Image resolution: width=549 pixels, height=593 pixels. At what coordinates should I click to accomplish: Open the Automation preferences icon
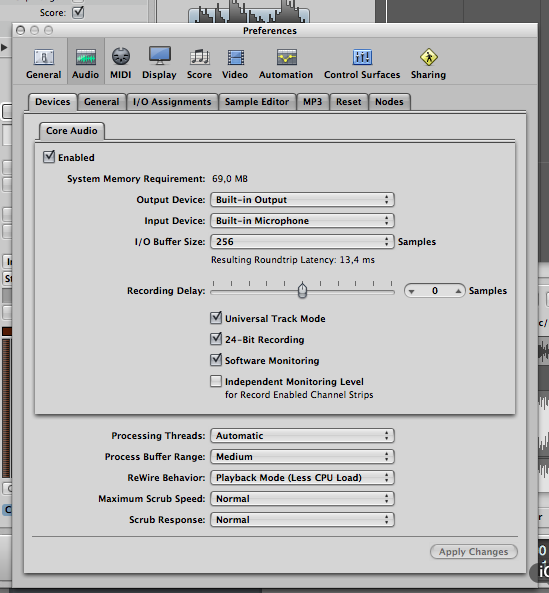tap(286, 57)
